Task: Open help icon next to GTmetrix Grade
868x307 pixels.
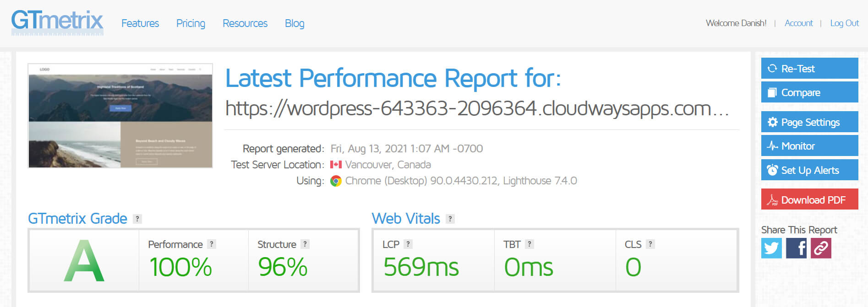Action: [x=137, y=219]
